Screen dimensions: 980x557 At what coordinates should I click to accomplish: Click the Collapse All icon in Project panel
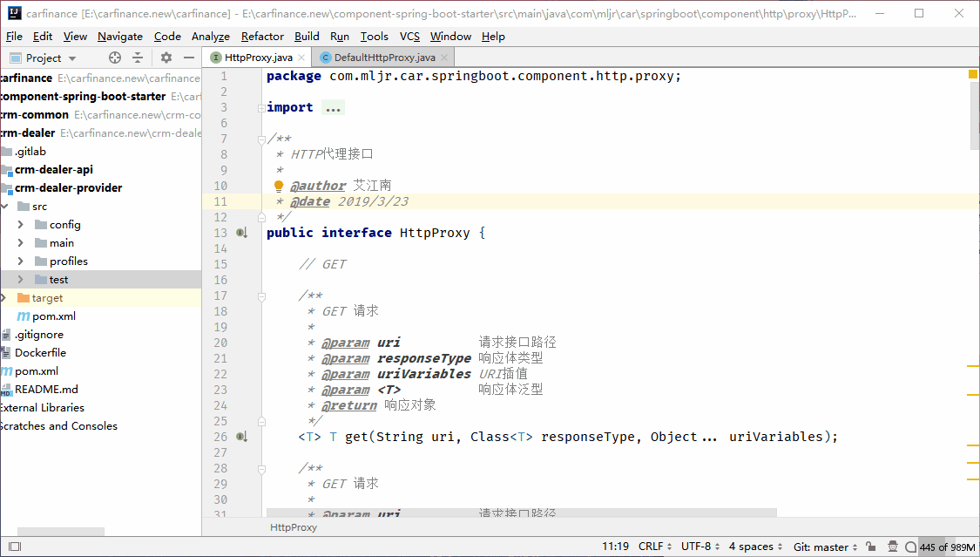pos(138,58)
